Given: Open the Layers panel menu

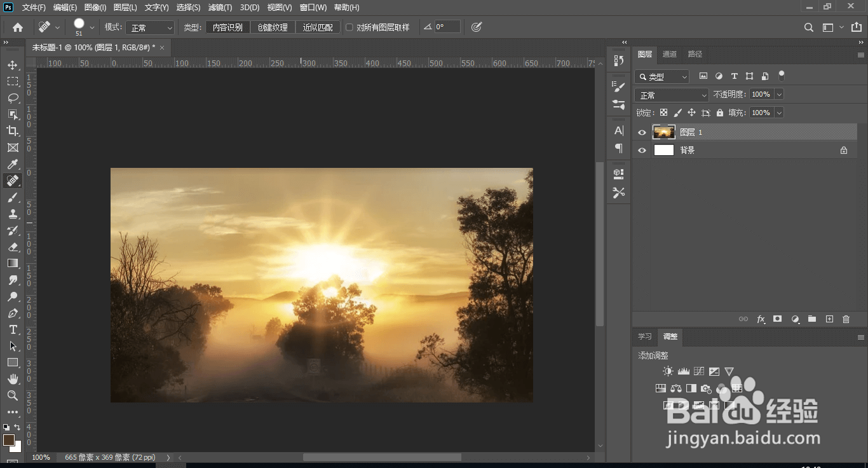Looking at the screenshot, I should pos(861,54).
